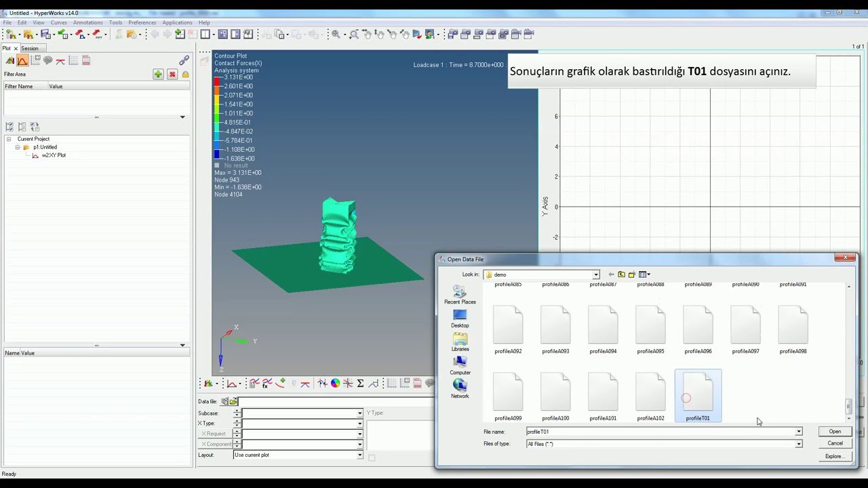Image resolution: width=868 pixels, height=488 pixels.
Task: Click the Cancel button in the dialog
Action: coord(835,443)
